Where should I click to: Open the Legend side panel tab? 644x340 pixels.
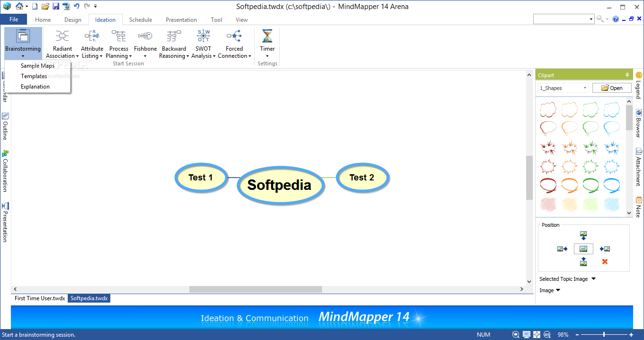(x=639, y=85)
